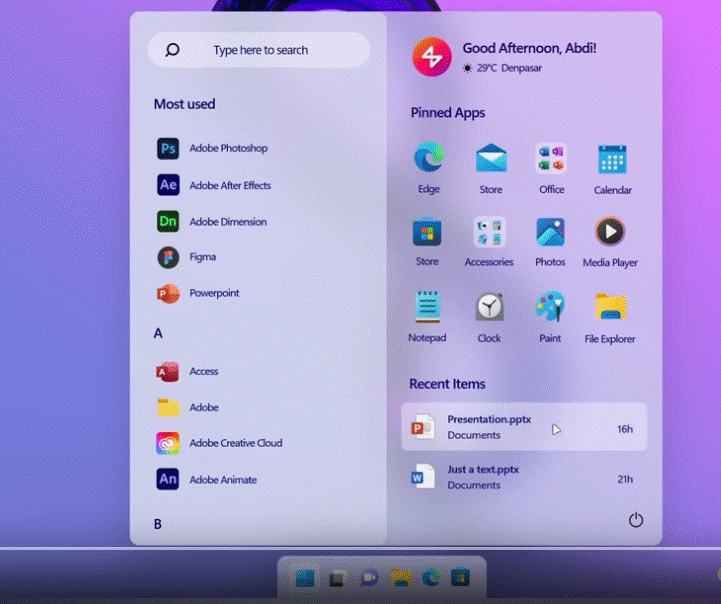The height and width of the screenshot is (604, 721).
Task: Open recent item Just a text.pptx
Action: coord(524,477)
